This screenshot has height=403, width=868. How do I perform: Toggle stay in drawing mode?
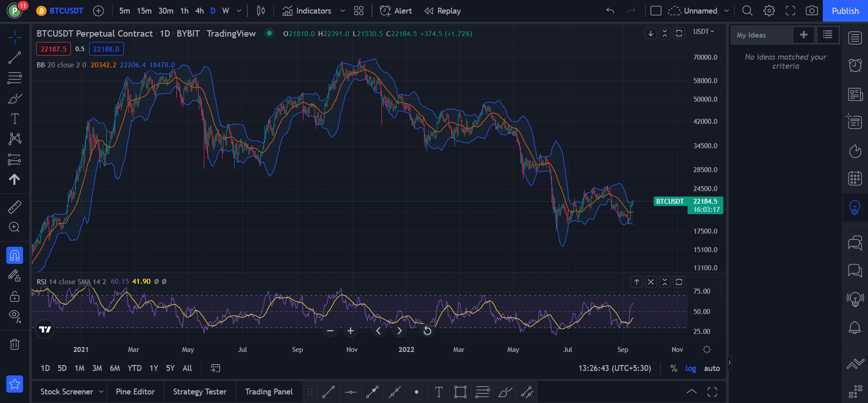pos(14,276)
